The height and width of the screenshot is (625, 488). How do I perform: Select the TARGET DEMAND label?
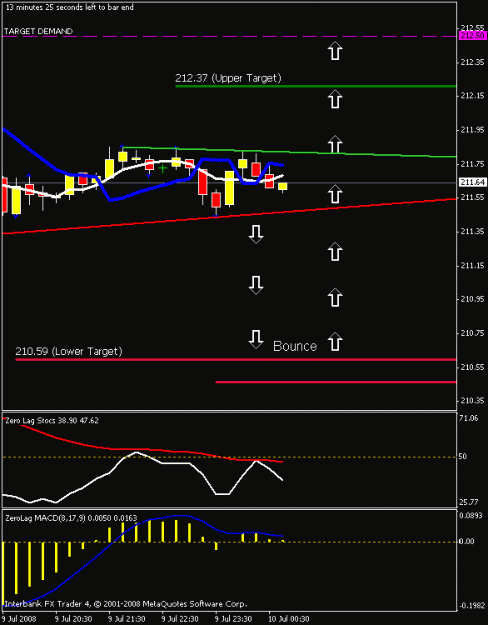click(x=38, y=31)
